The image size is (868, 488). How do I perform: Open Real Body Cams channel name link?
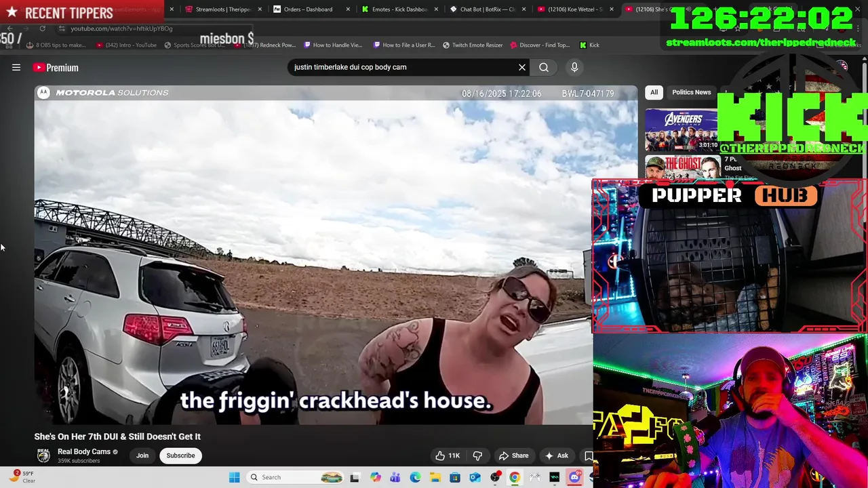[84, 451]
